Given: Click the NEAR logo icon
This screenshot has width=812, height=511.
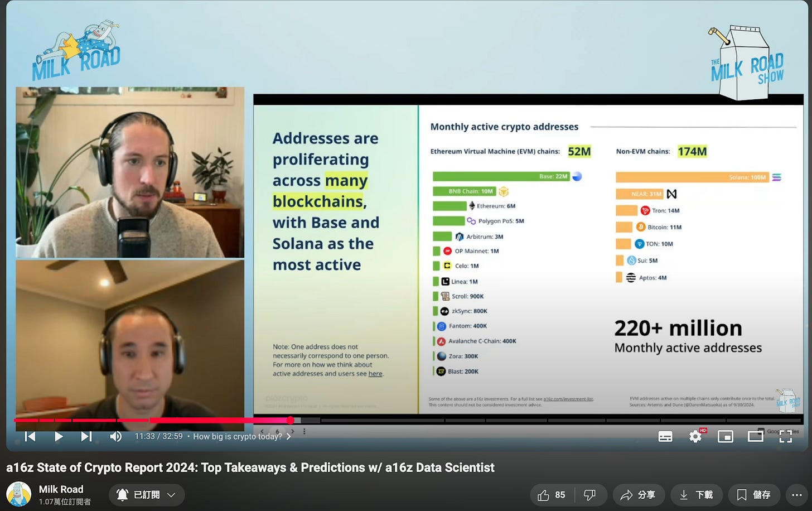Looking at the screenshot, I should 671,194.
